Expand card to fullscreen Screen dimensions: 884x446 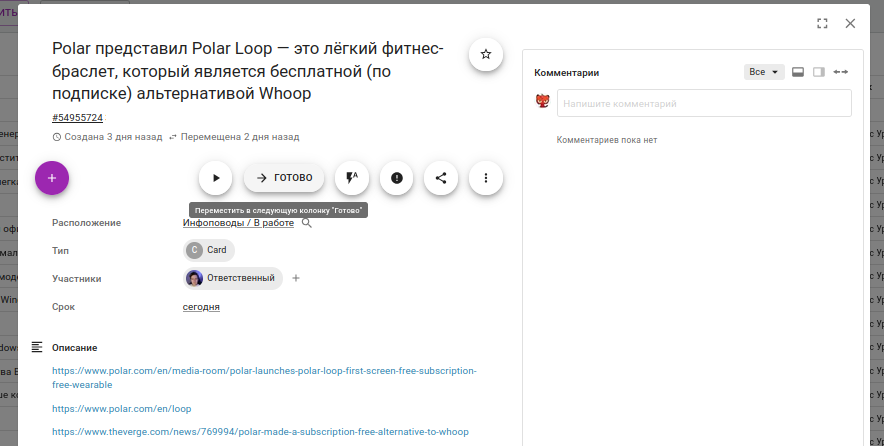point(822,23)
